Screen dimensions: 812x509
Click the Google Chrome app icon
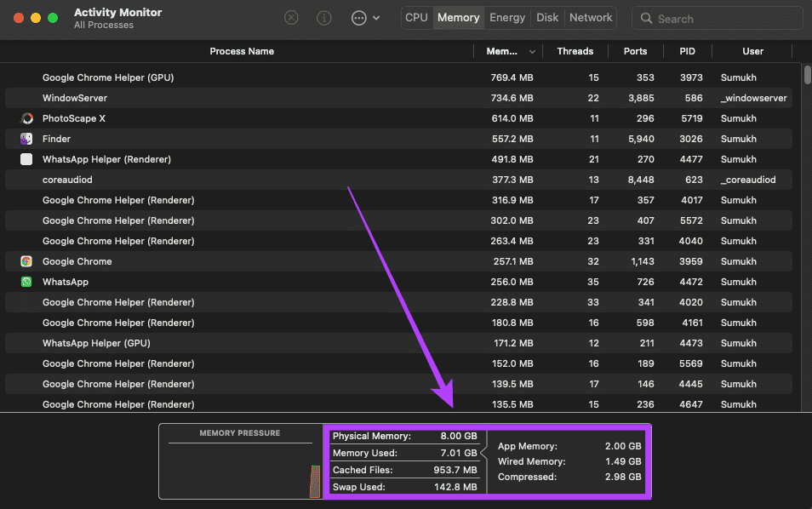point(26,261)
